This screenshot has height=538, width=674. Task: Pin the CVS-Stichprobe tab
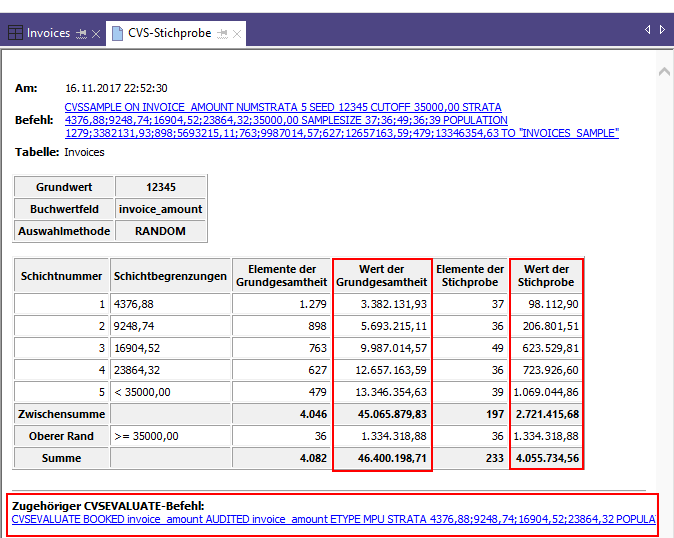(x=222, y=34)
